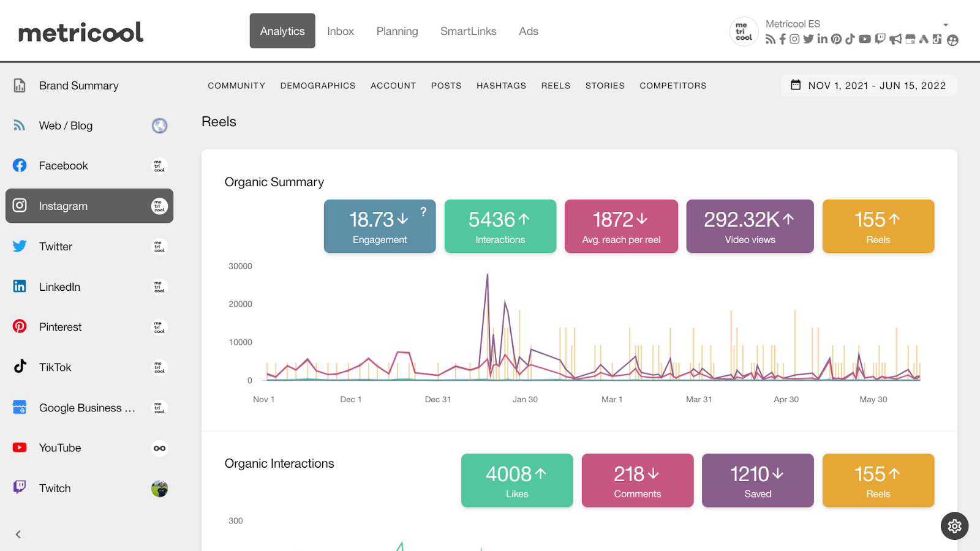Open the settings gear in bottom-right corner

[x=954, y=526]
